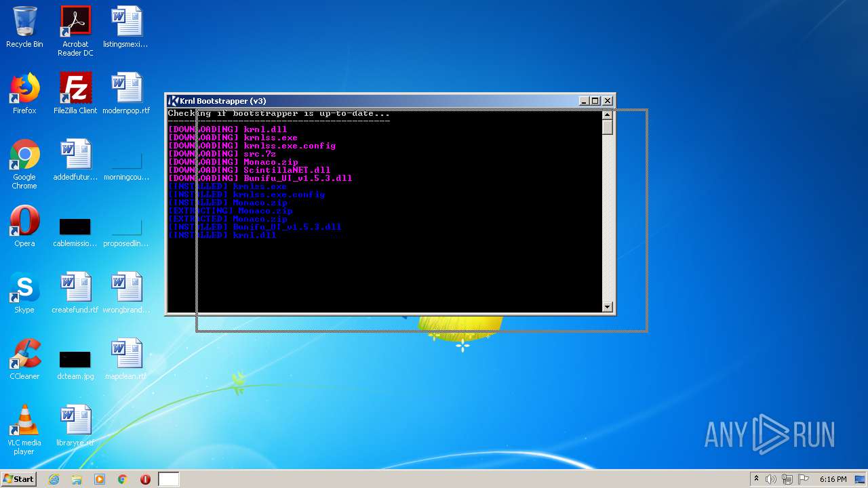Open the listingsmexi document icon
Image resolution: width=868 pixels, height=488 pixels.
pos(126,28)
